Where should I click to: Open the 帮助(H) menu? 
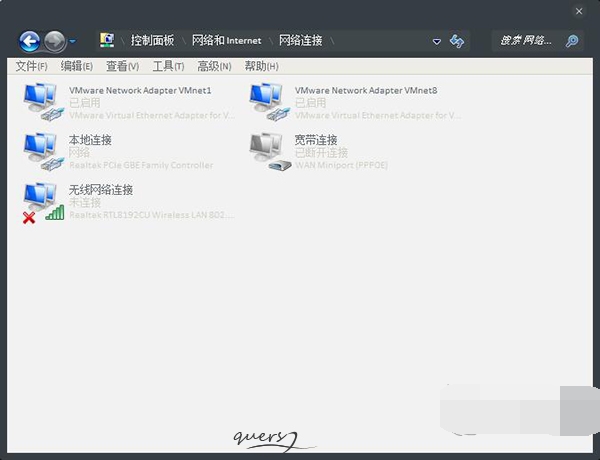pos(261,66)
